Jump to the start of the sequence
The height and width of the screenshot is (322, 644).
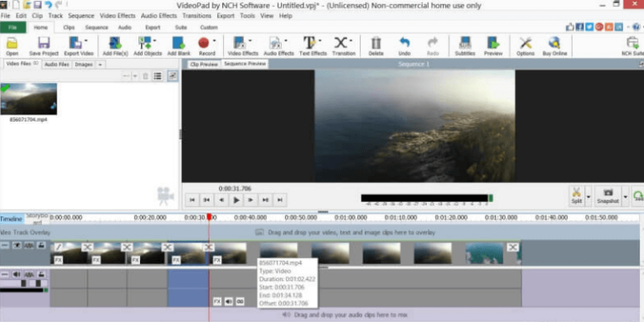coord(192,200)
